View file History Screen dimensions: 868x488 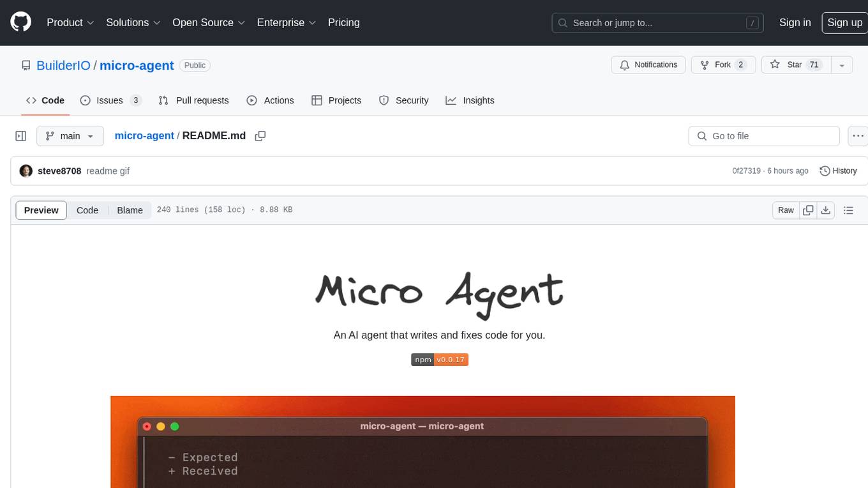[838, 171]
